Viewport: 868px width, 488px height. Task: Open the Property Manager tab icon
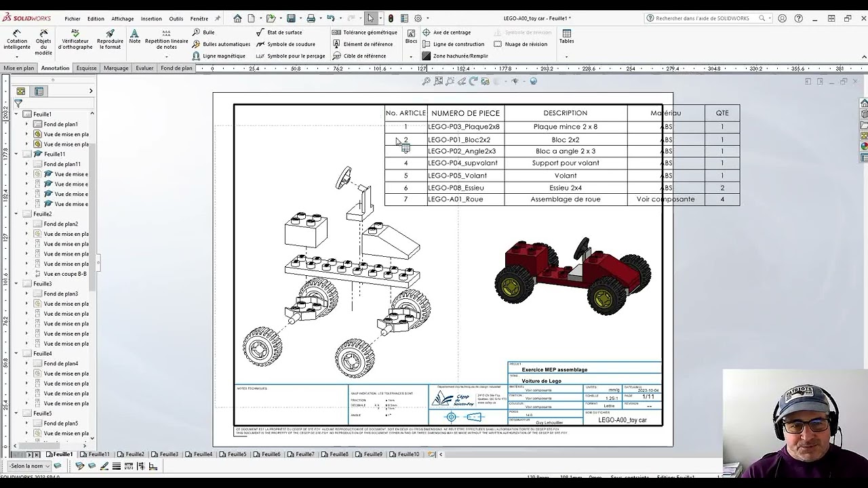tap(39, 91)
